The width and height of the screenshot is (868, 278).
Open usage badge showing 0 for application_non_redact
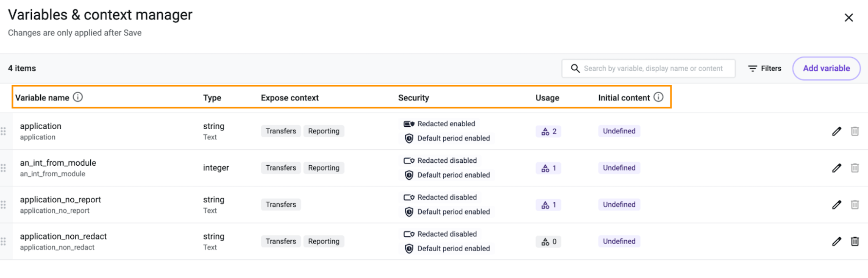[548, 242]
